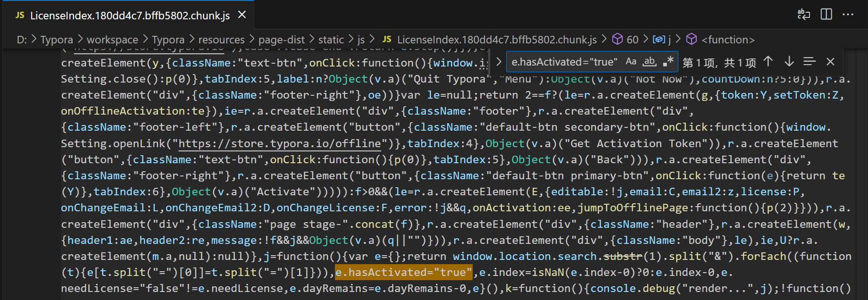Screen dimensions: 868x300
Task: Click the cube symbol icon before 60
Action: point(617,39)
